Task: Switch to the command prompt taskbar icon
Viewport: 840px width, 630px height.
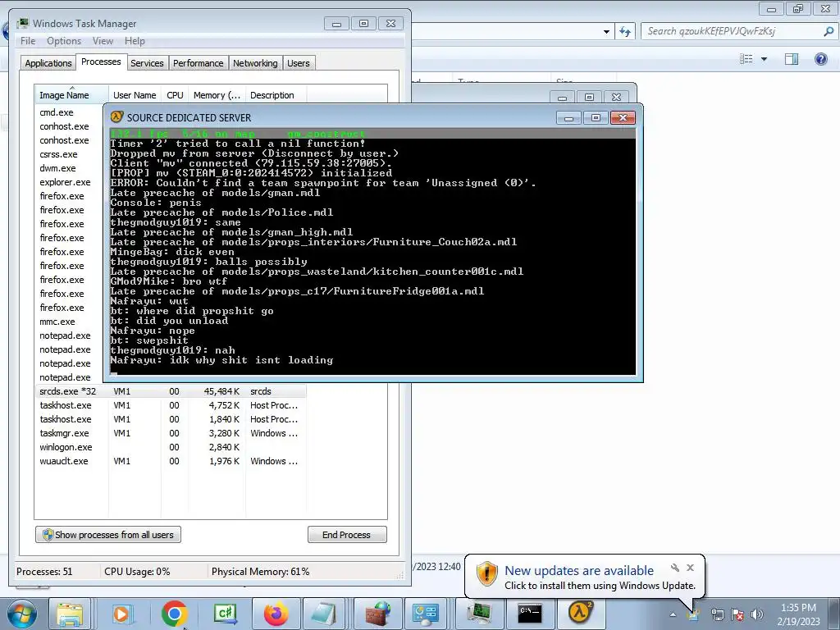Action: tap(530, 614)
